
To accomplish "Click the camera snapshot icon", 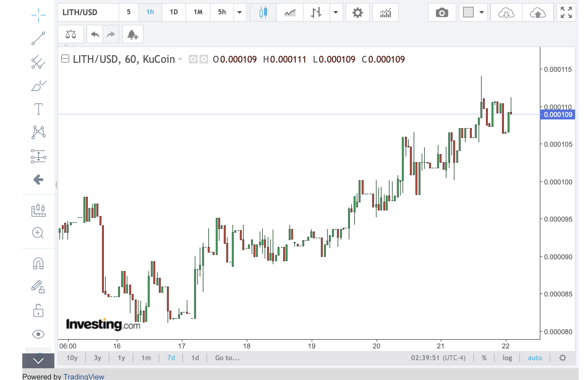I will [441, 13].
